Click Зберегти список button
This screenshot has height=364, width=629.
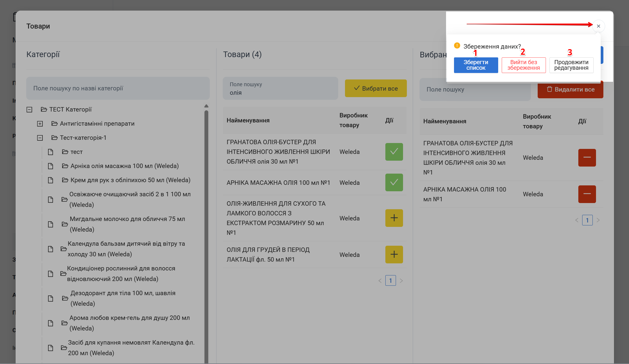click(x=476, y=65)
